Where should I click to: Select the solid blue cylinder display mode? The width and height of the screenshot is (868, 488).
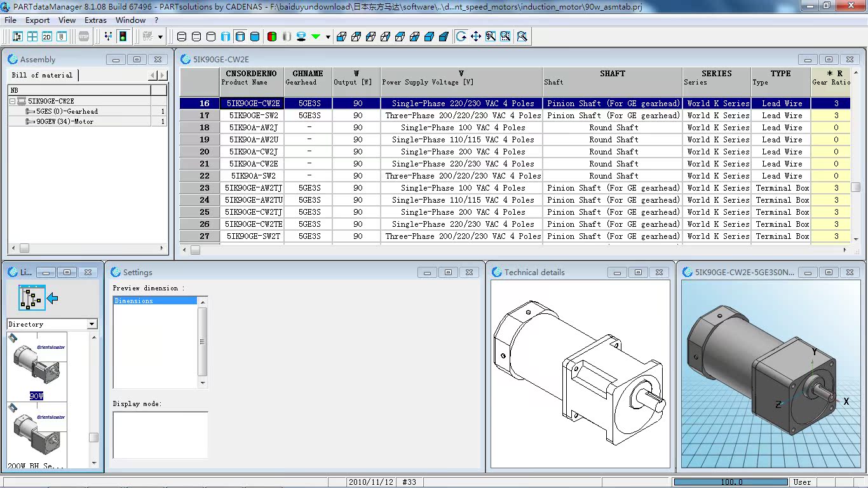255,37
